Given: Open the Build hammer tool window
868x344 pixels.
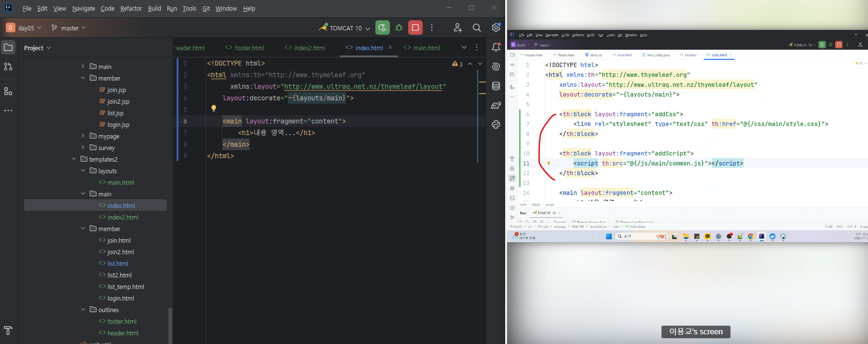Looking at the screenshot, I should pos(8,330).
